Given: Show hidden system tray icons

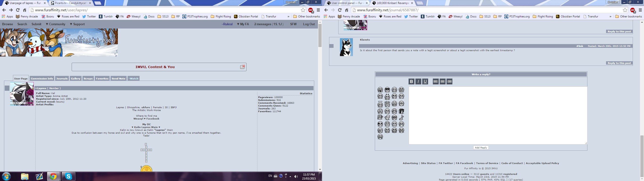Looking at the screenshot, I should pyautogui.click(x=290, y=176).
